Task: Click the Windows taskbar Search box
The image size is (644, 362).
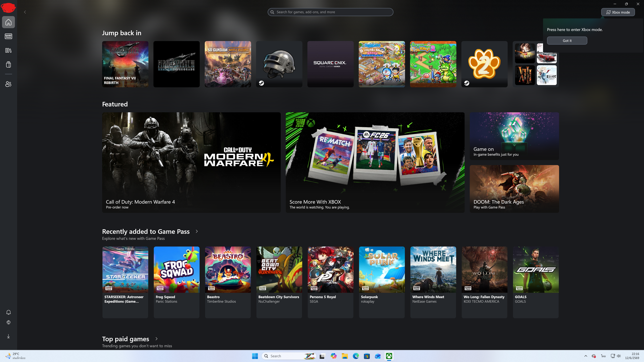Action: (x=289, y=356)
